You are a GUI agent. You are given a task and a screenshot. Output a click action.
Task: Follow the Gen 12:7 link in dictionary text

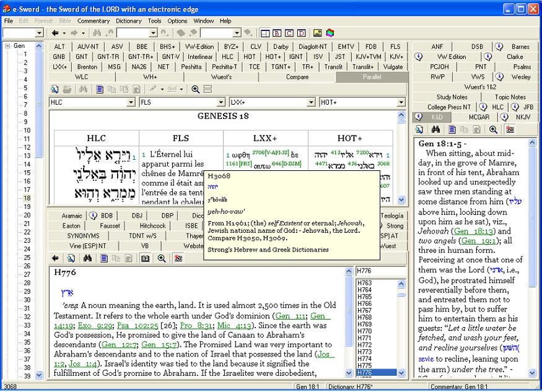(120, 345)
